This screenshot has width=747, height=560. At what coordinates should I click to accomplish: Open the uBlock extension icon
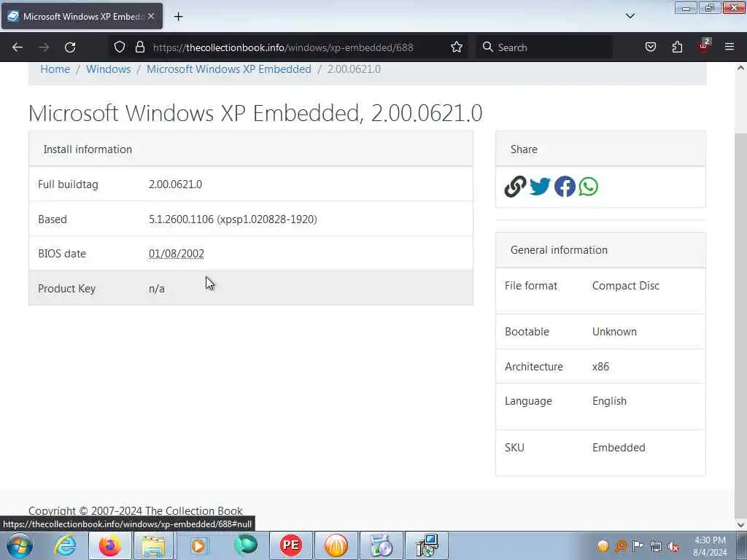[704, 46]
